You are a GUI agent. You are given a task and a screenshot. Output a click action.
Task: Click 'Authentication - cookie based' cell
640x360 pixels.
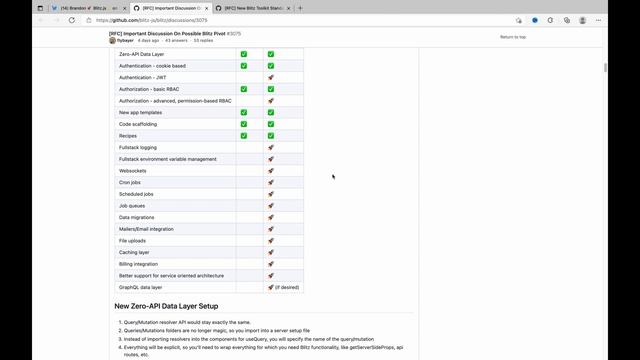pos(175,66)
